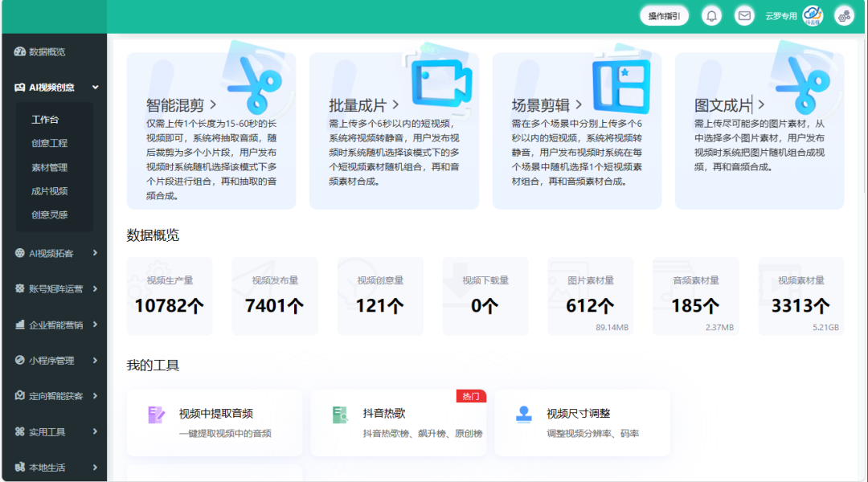Select 创意工程 in the sidebar
Image resolution: width=868 pixels, height=482 pixels.
click(x=49, y=143)
